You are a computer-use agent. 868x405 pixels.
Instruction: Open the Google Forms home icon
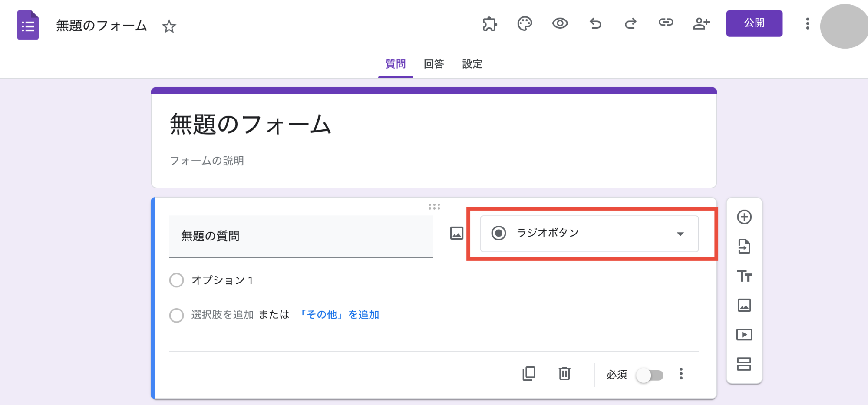[x=28, y=25]
